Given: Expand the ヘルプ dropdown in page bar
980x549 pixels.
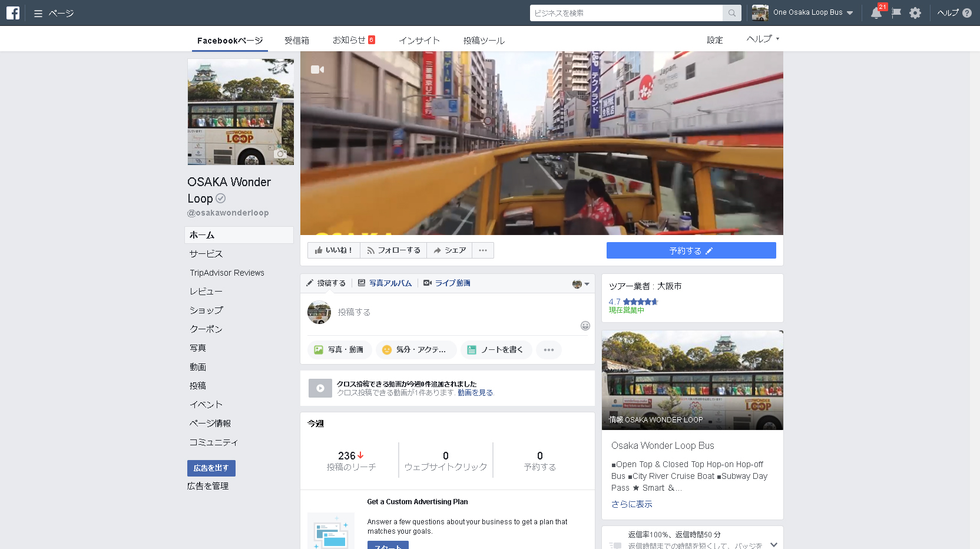Looking at the screenshot, I should [x=763, y=39].
